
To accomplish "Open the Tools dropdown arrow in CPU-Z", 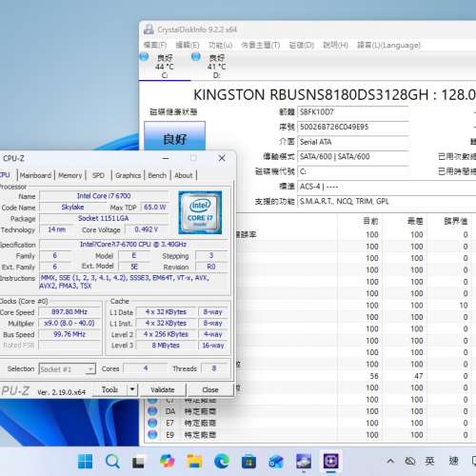I will coord(132,389).
